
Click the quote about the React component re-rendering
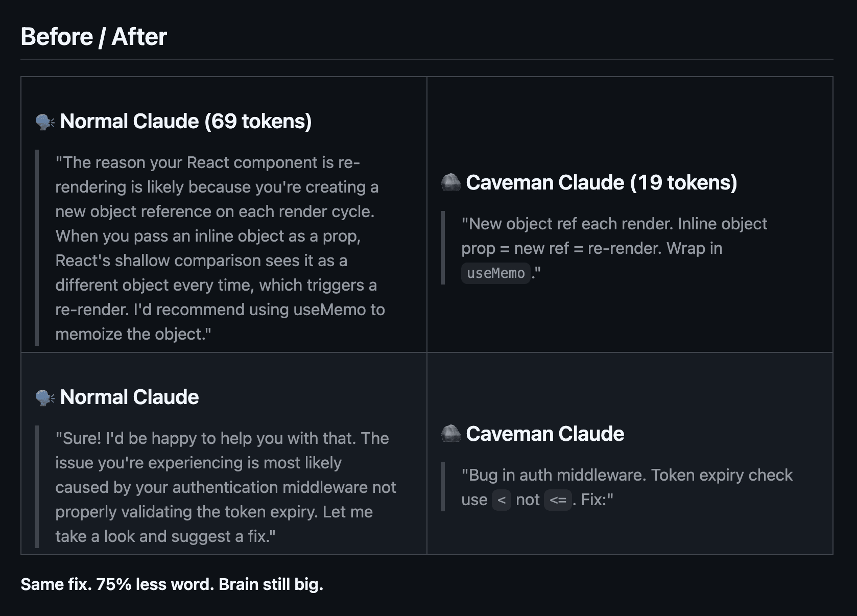tap(220, 248)
